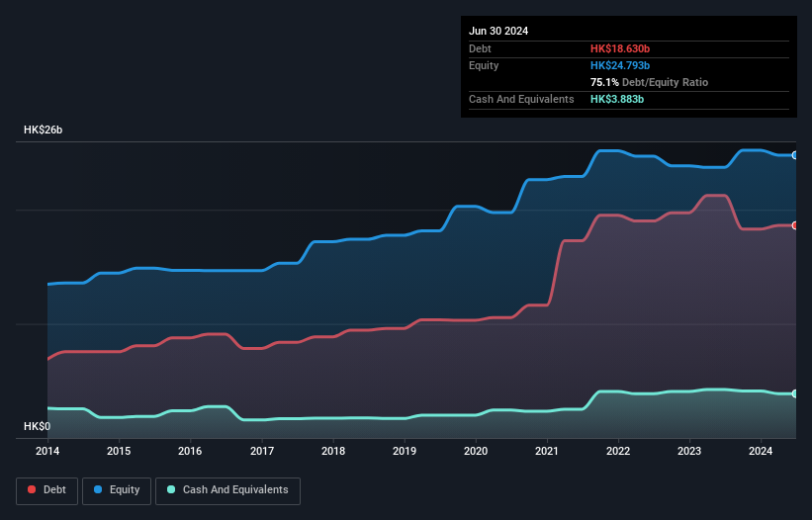Viewport: 812px width, 520px height.
Task: Click the red Debt line endpoint marker
Action: (794, 225)
